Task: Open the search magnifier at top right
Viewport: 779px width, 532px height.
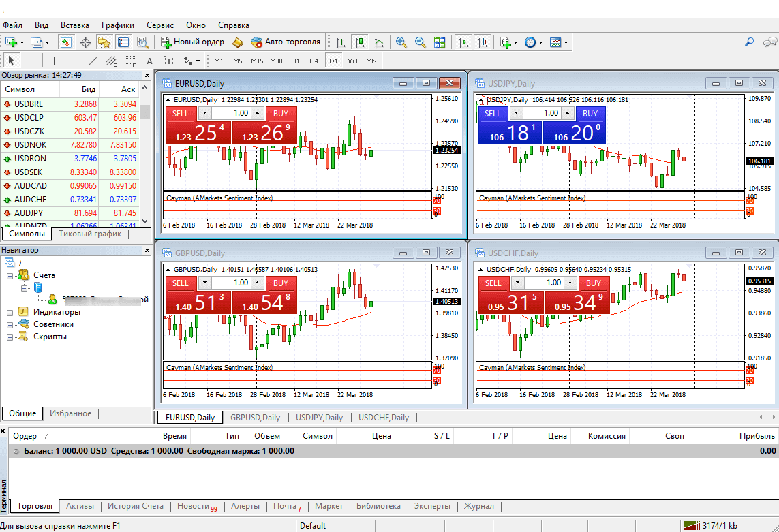Action: (x=749, y=42)
